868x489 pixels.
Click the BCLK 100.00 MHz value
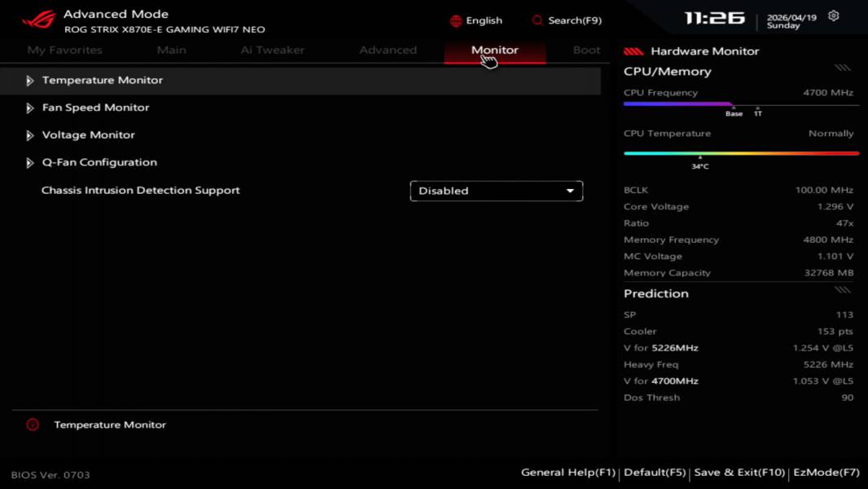click(x=824, y=190)
